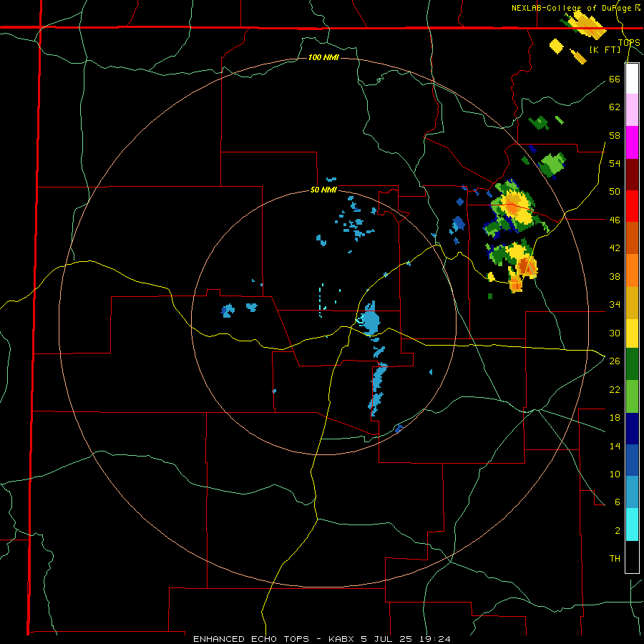The height and width of the screenshot is (644, 644).
Task: Click the legend value "14"
Action: coord(615,447)
